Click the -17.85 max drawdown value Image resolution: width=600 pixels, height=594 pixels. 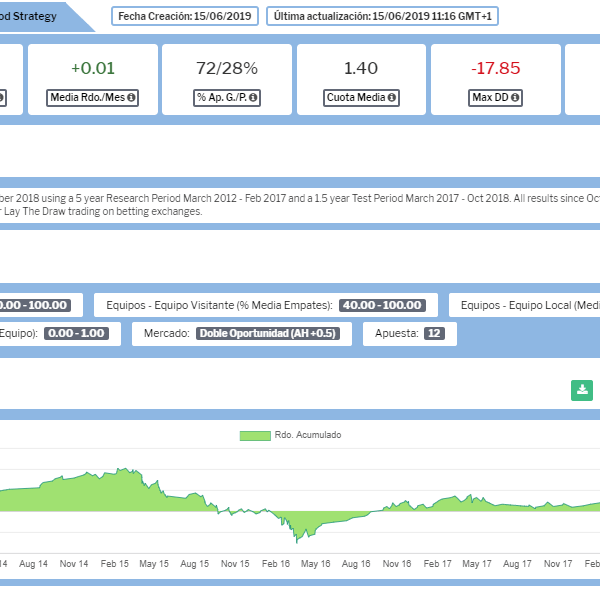click(496, 68)
